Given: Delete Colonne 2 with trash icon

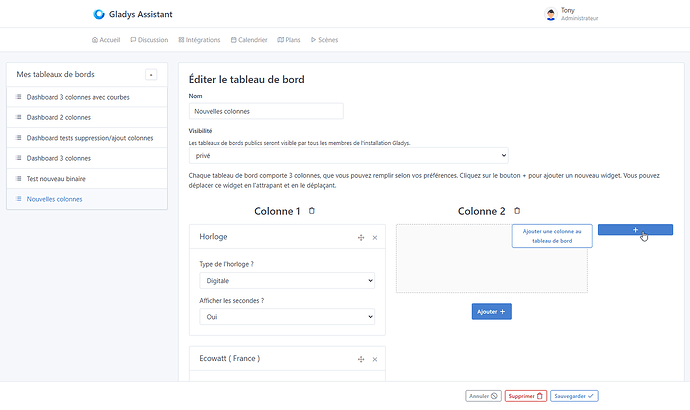Looking at the screenshot, I should (517, 211).
